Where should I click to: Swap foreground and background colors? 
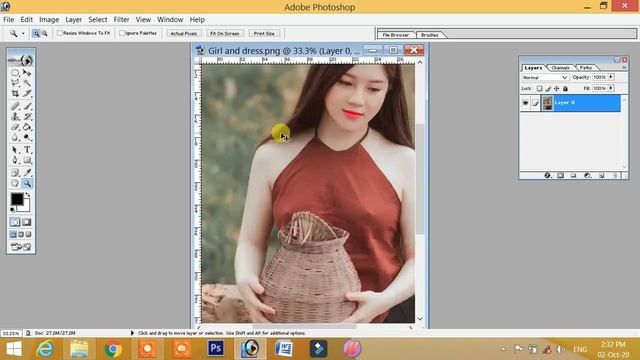(28, 195)
